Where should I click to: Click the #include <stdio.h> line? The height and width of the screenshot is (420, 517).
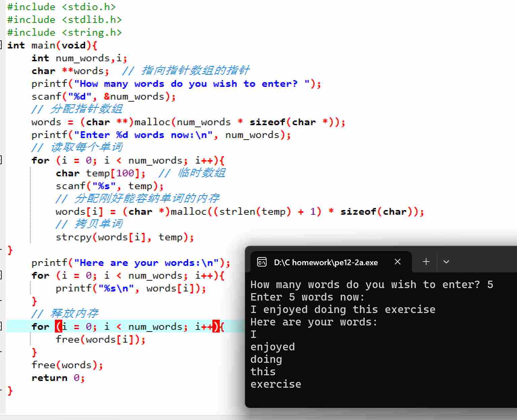pos(62,7)
